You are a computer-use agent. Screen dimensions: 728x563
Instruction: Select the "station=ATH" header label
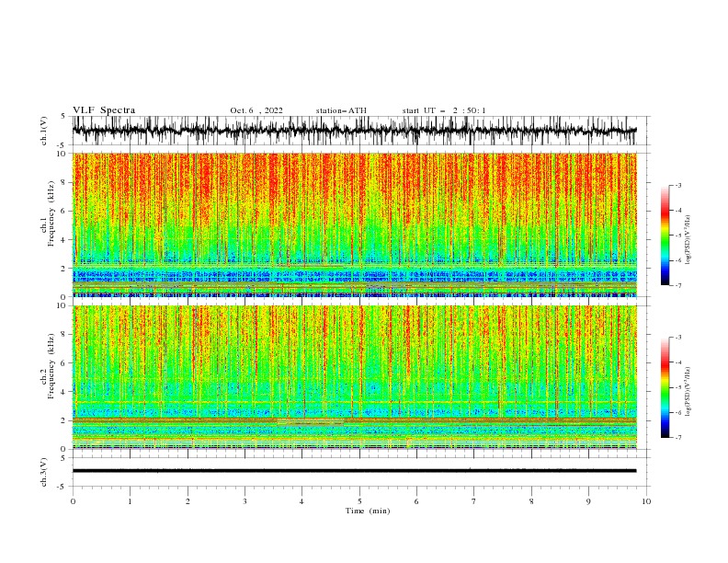pyautogui.click(x=341, y=110)
